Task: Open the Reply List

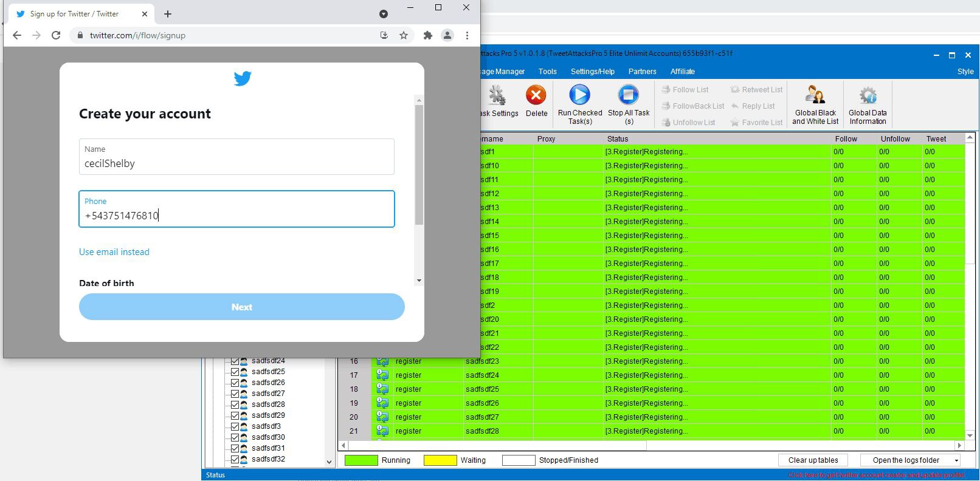Action: [x=753, y=106]
